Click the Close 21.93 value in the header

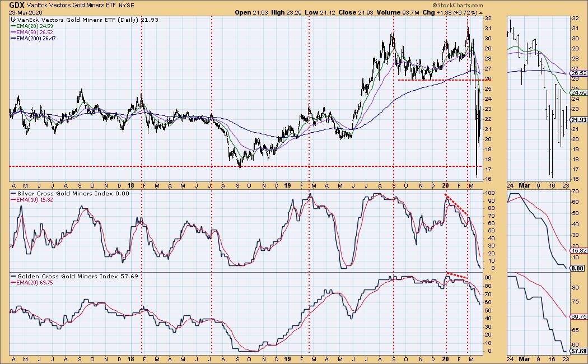(x=356, y=12)
